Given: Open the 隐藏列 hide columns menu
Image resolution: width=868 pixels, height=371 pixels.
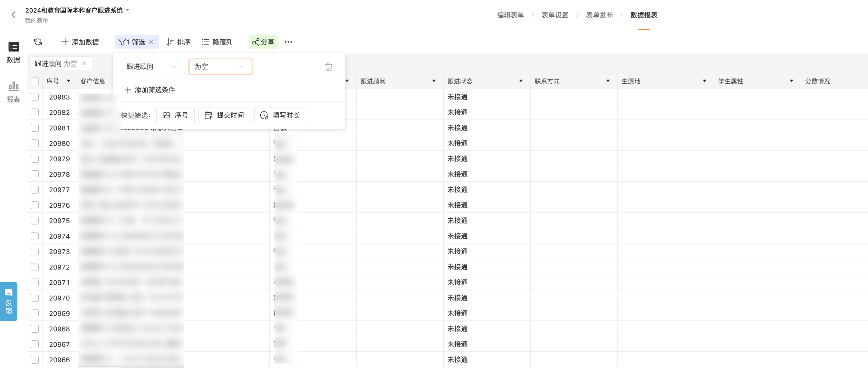Looking at the screenshot, I should click(217, 42).
